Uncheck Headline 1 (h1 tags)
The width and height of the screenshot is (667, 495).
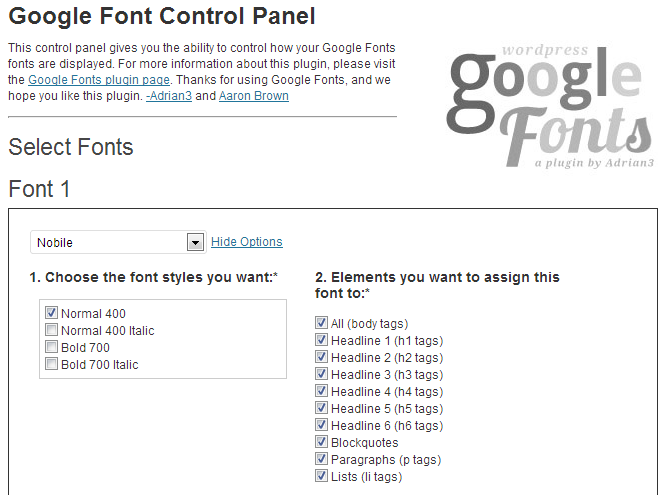[x=322, y=340]
